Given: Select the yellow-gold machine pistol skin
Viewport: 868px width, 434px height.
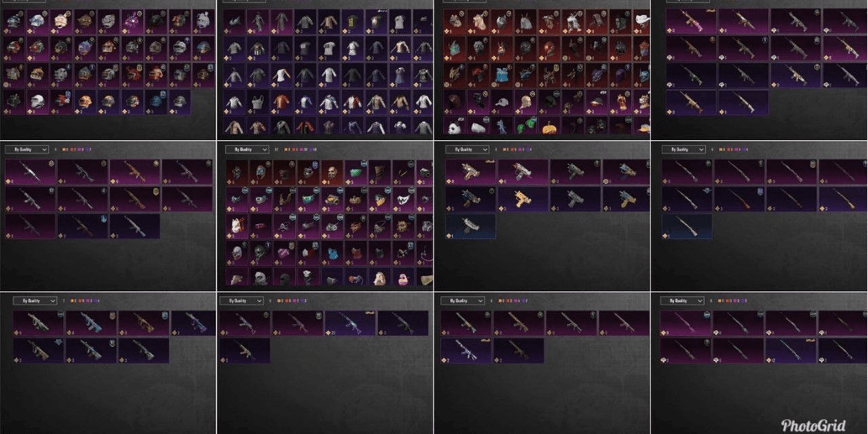Looking at the screenshot, I should coord(523,199).
